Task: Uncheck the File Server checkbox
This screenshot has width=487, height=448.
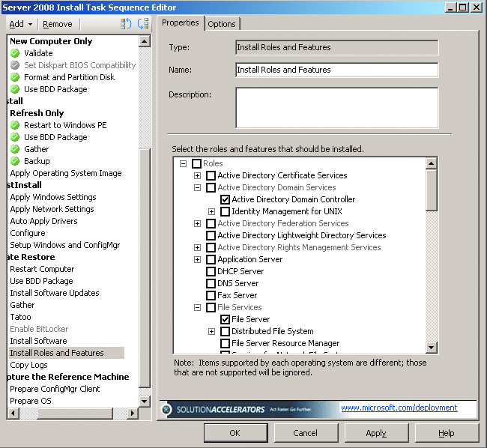Action: point(225,319)
